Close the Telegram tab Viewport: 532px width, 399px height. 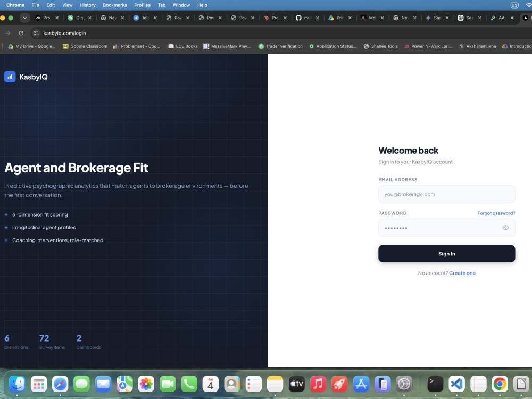coord(155,18)
